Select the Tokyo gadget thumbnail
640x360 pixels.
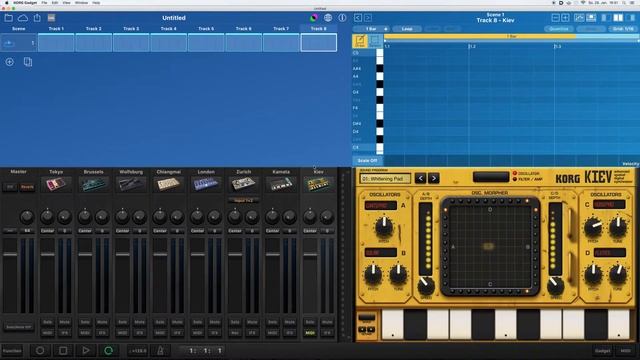tap(56, 184)
